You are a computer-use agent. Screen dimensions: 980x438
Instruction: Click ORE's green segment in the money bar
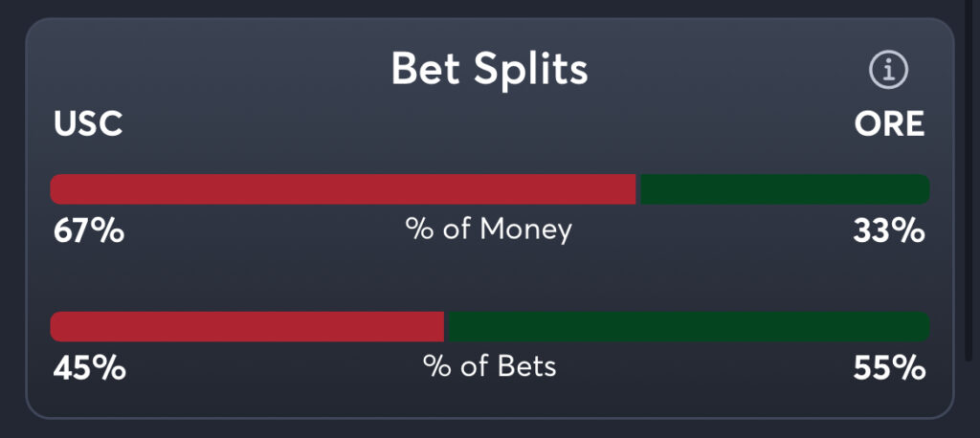[x=783, y=189]
